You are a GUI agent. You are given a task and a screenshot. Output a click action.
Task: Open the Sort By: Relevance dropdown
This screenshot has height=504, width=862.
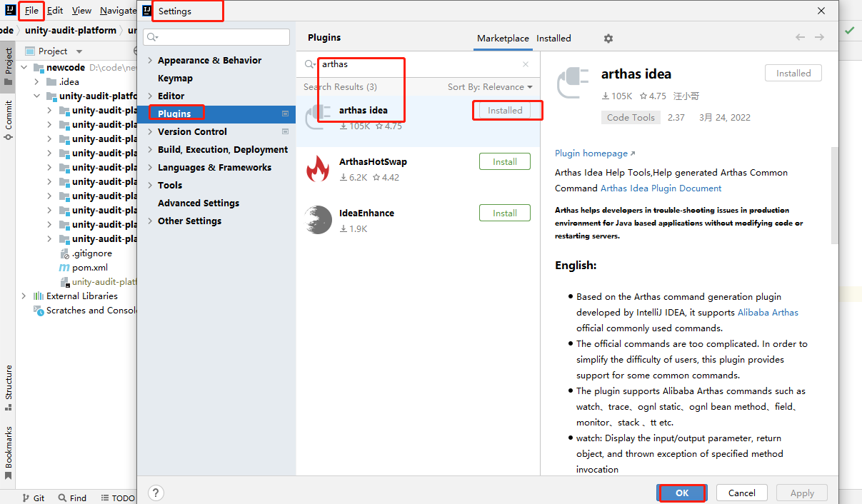click(x=490, y=87)
